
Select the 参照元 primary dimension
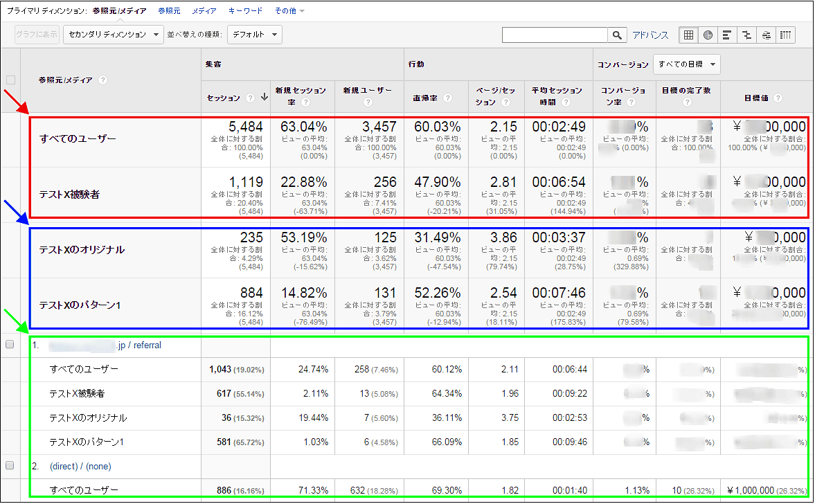point(169,11)
